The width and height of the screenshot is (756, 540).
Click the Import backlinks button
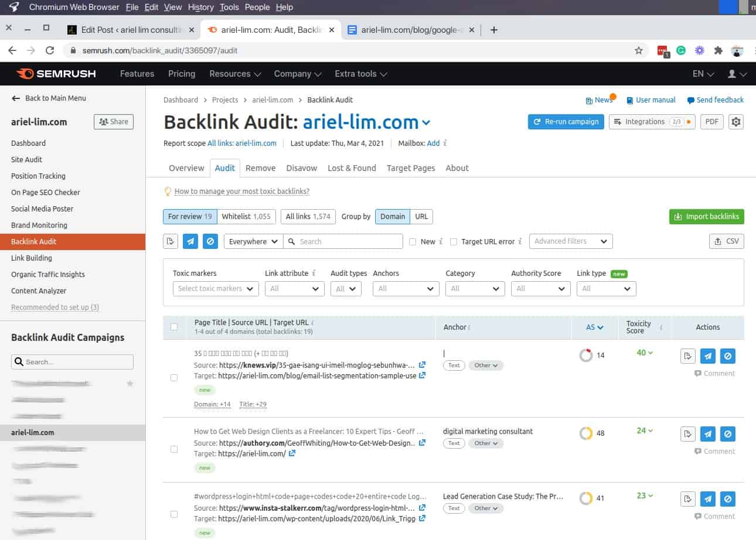point(706,217)
